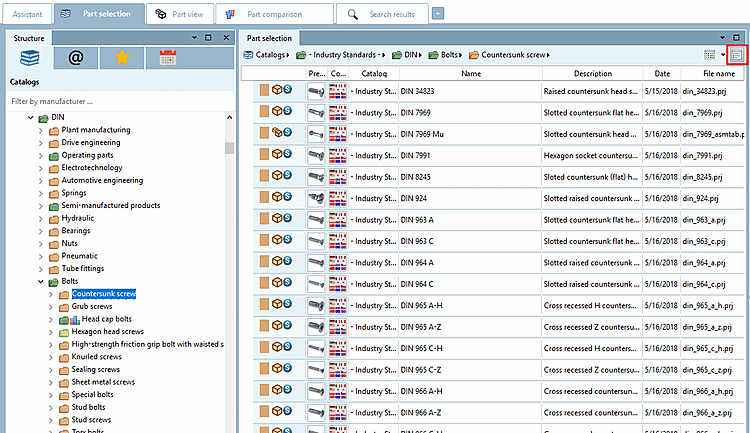Select the DIN 965 C-Z row name
The width and height of the screenshot is (750, 433).
[421, 370]
